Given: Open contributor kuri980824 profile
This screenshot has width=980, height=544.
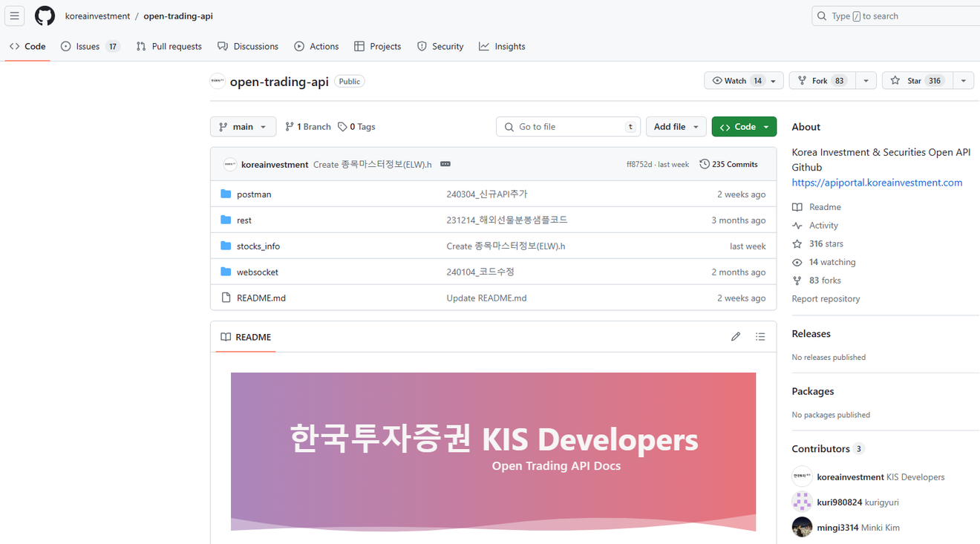Looking at the screenshot, I should pyautogui.click(x=839, y=502).
